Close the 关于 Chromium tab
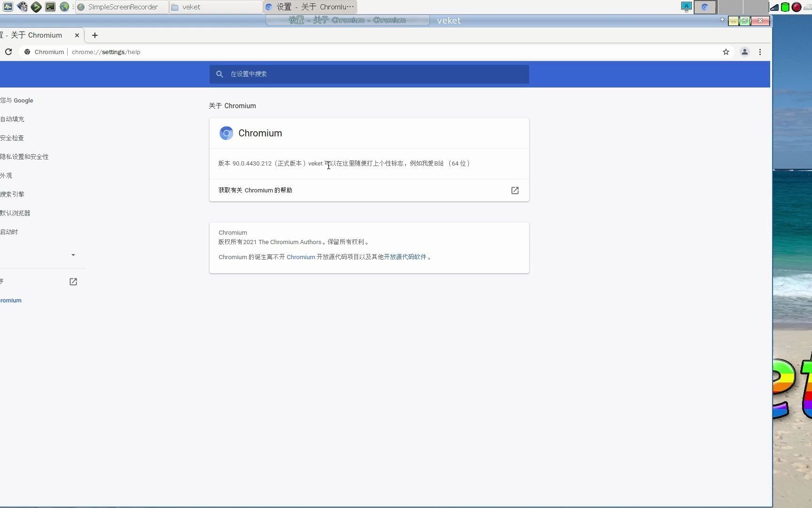Screen dimensions: 812x508 (77, 35)
